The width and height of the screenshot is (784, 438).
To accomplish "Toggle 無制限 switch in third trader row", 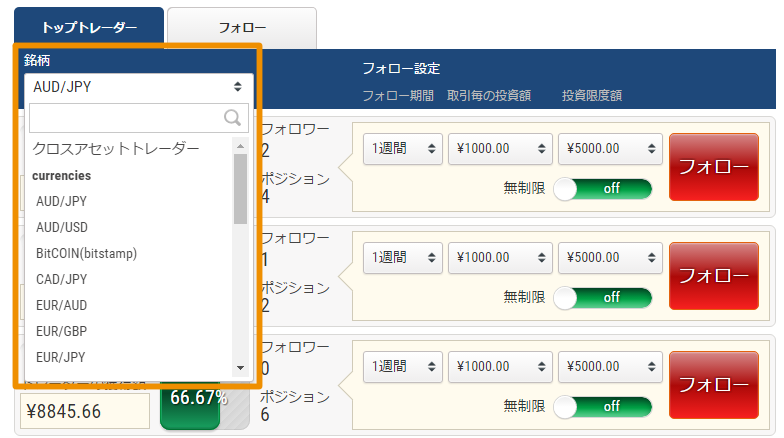I will (x=602, y=406).
